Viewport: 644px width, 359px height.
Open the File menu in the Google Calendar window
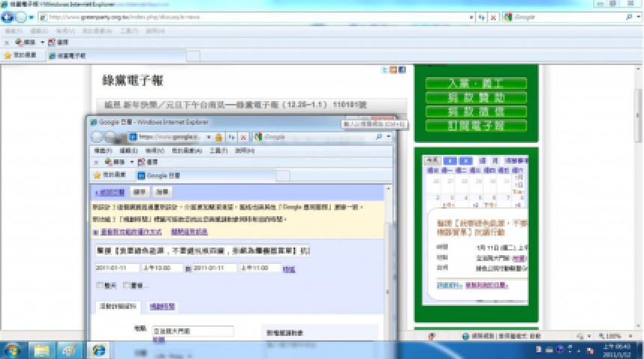[x=103, y=150]
